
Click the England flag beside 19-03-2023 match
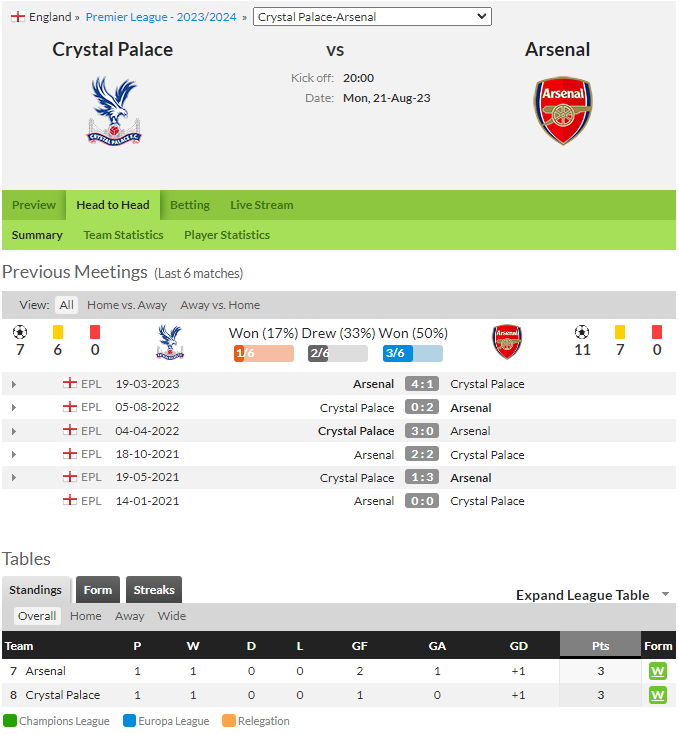(x=70, y=383)
